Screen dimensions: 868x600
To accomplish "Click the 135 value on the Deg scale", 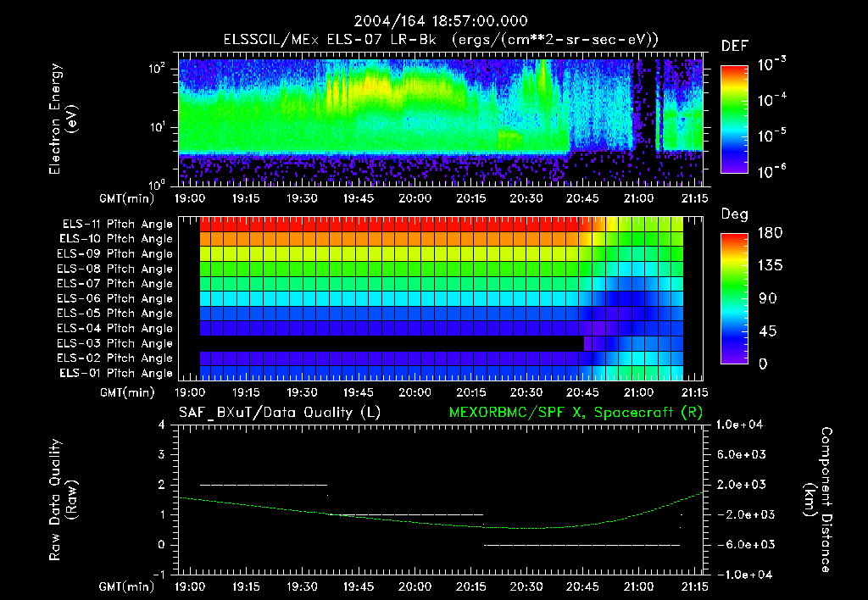I will (x=771, y=265).
